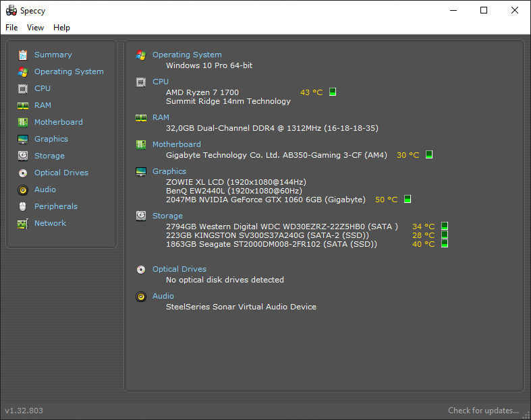Click the Network icon in sidebar
The width and height of the screenshot is (531, 420).
[23, 223]
